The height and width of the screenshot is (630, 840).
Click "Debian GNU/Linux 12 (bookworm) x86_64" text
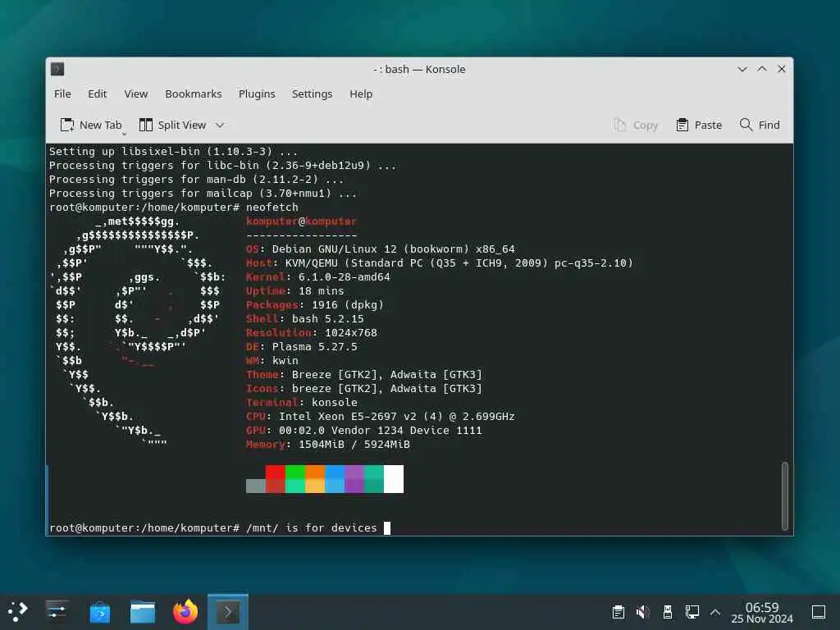point(393,249)
